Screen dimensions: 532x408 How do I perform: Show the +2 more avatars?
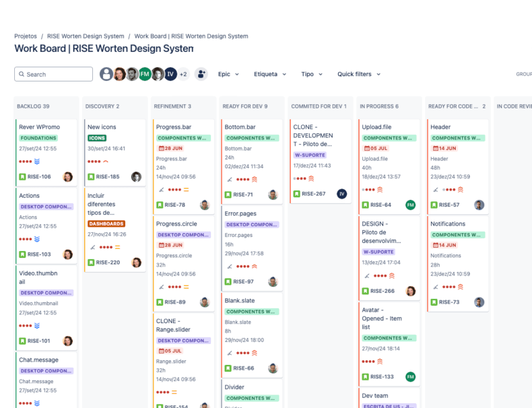pos(183,74)
